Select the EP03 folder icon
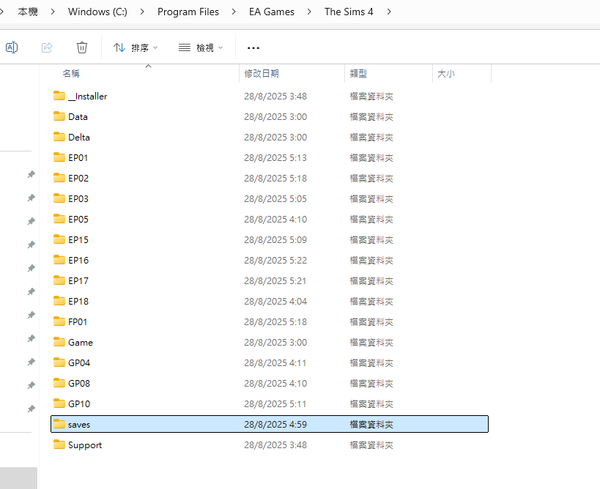 (x=59, y=198)
